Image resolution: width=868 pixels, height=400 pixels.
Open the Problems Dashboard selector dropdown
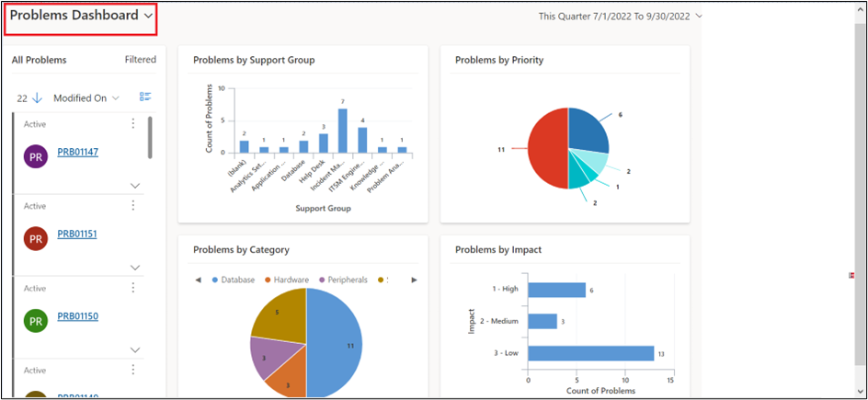click(x=81, y=16)
